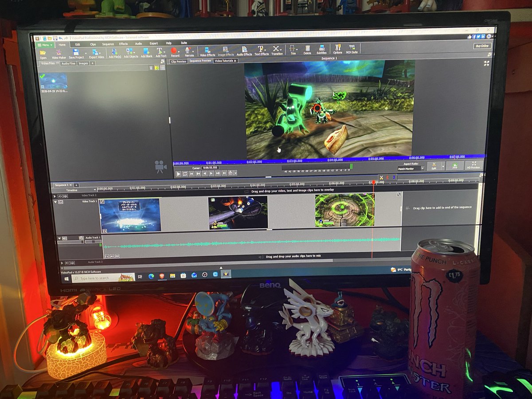Toggle mute icon under Audio Track 1 waveform
The image size is (532, 399).
click(112, 256)
